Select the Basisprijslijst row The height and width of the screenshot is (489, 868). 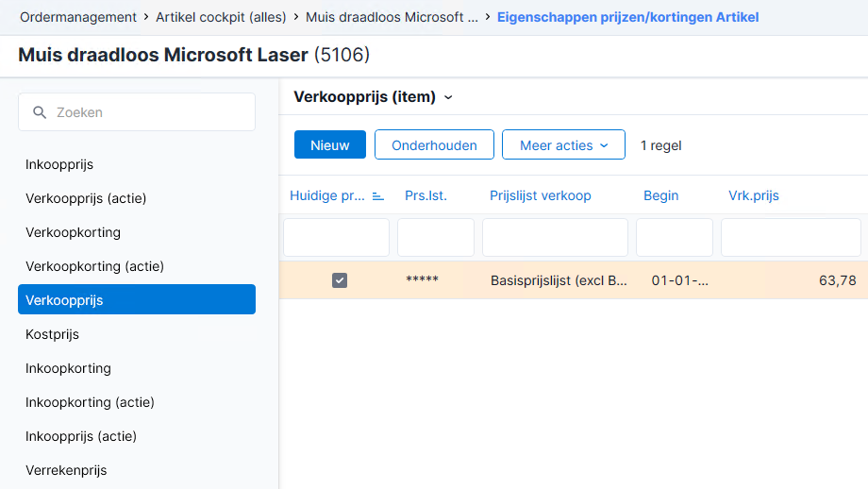coord(573,280)
